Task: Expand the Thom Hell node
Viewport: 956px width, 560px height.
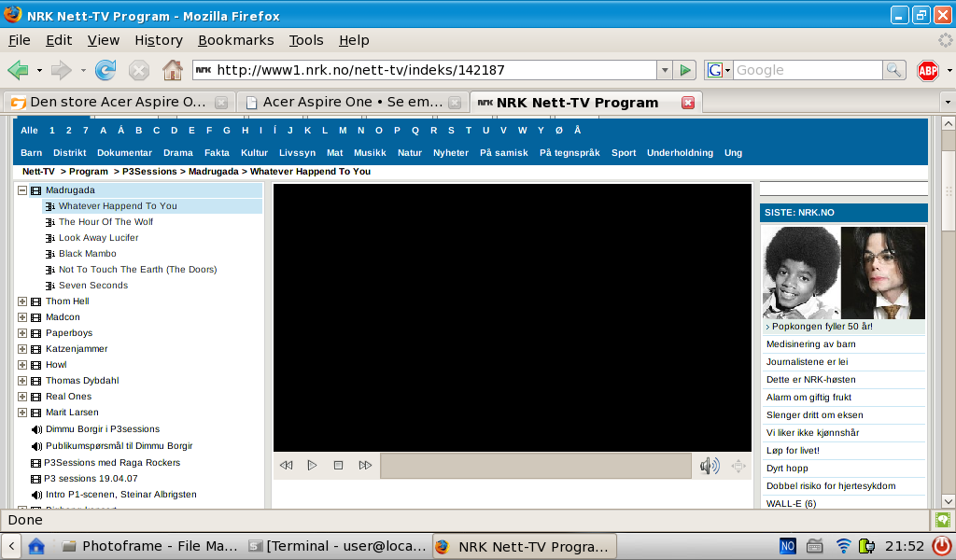Action: point(22,301)
